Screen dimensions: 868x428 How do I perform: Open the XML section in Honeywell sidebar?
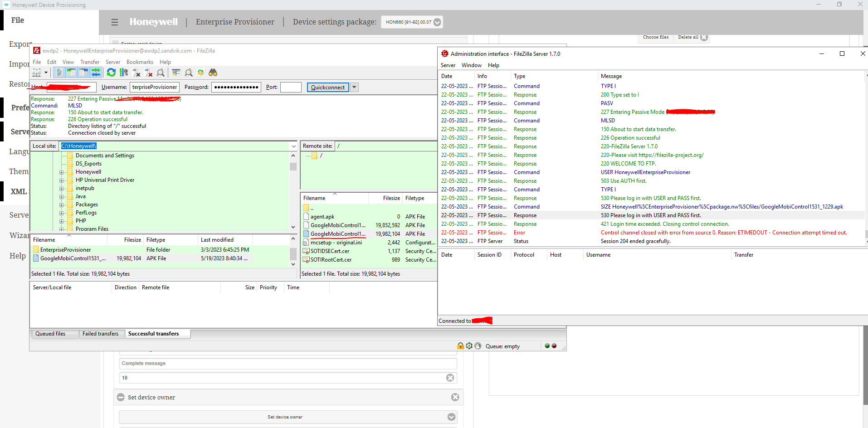pos(19,191)
